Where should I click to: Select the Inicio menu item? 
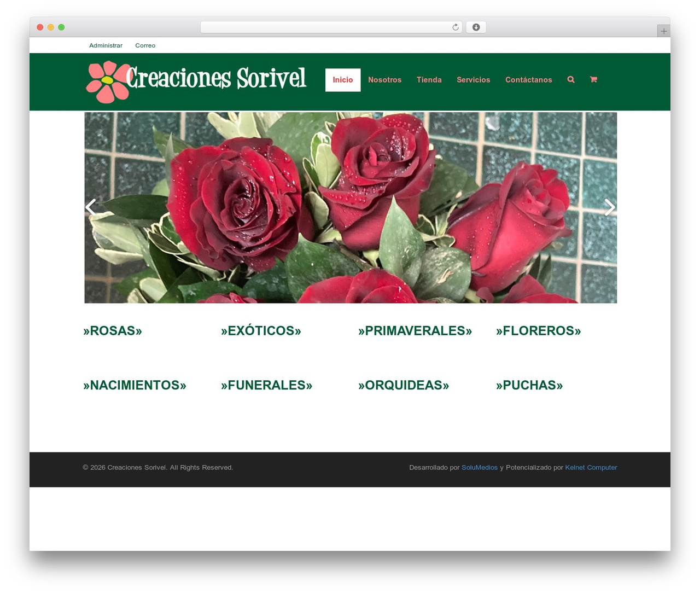pyautogui.click(x=343, y=80)
